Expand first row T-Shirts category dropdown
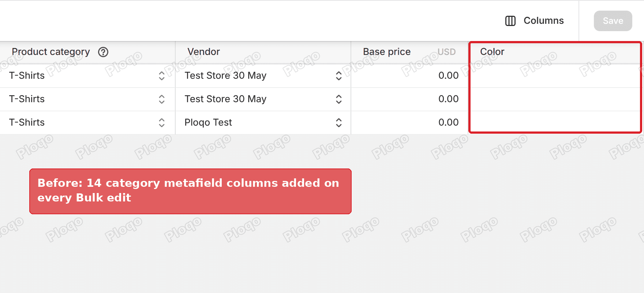Image resolution: width=644 pixels, height=293 pixels. 161,75
